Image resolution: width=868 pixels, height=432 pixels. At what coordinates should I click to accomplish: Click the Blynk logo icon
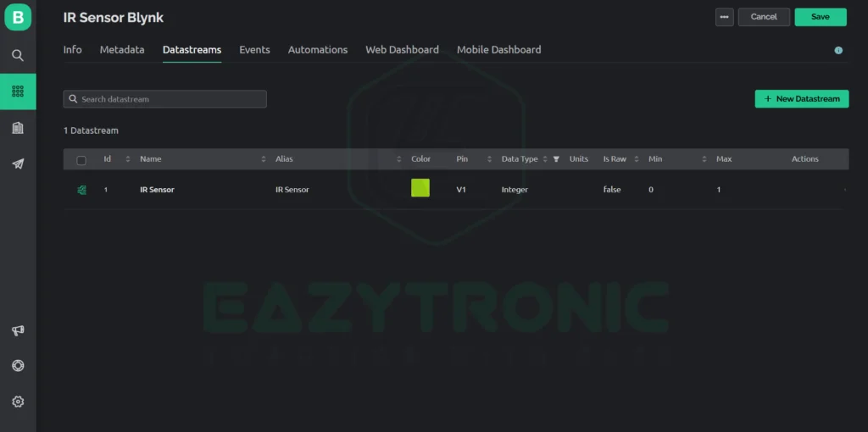tap(18, 17)
